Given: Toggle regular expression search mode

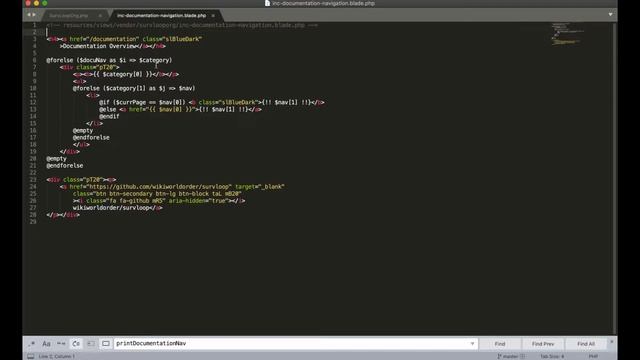Looking at the screenshot, I should (x=32, y=344).
